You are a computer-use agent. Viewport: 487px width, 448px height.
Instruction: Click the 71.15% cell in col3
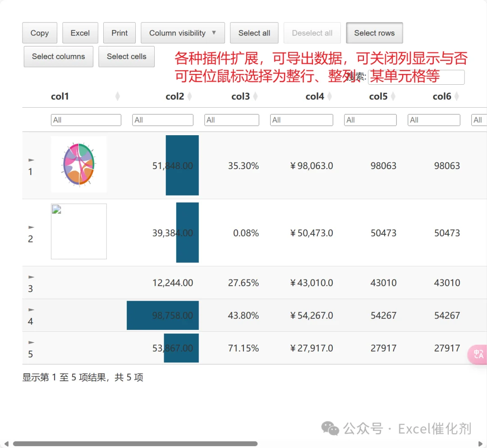pos(243,348)
